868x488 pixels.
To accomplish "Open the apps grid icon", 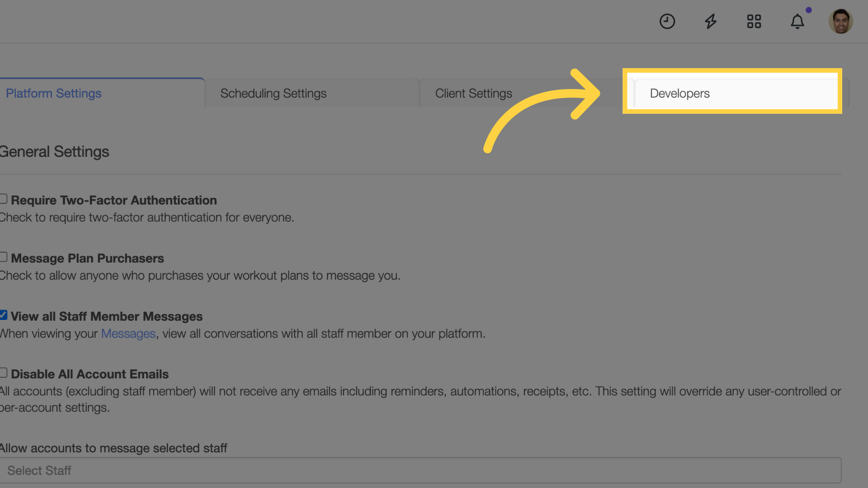I will click(754, 21).
